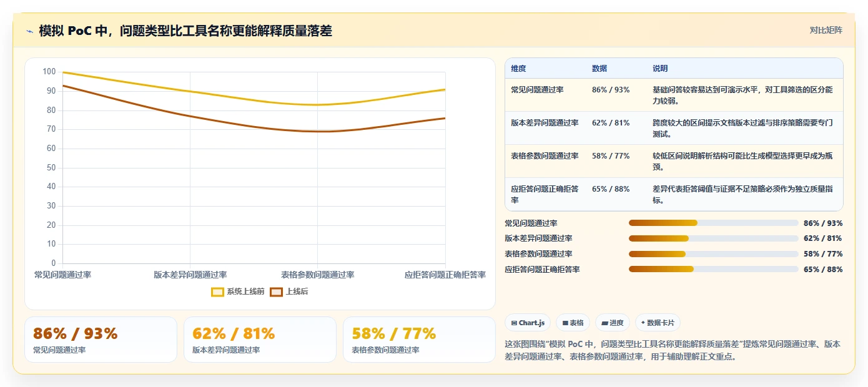Toggle the 系统上线前 legend series

coord(238,291)
